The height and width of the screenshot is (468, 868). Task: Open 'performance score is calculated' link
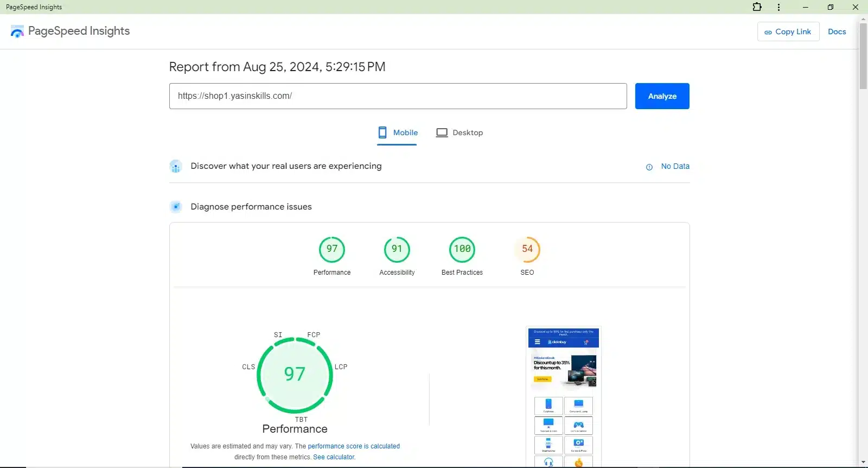click(354, 446)
